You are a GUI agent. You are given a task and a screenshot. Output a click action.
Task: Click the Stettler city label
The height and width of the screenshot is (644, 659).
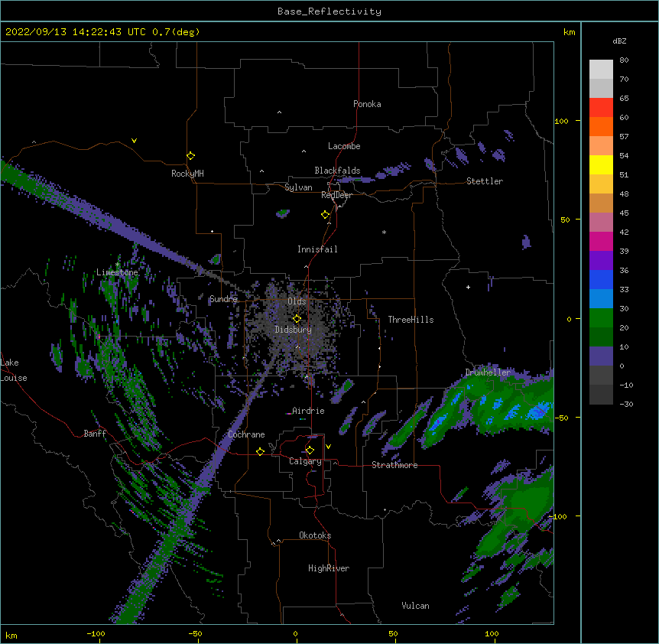point(485,181)
